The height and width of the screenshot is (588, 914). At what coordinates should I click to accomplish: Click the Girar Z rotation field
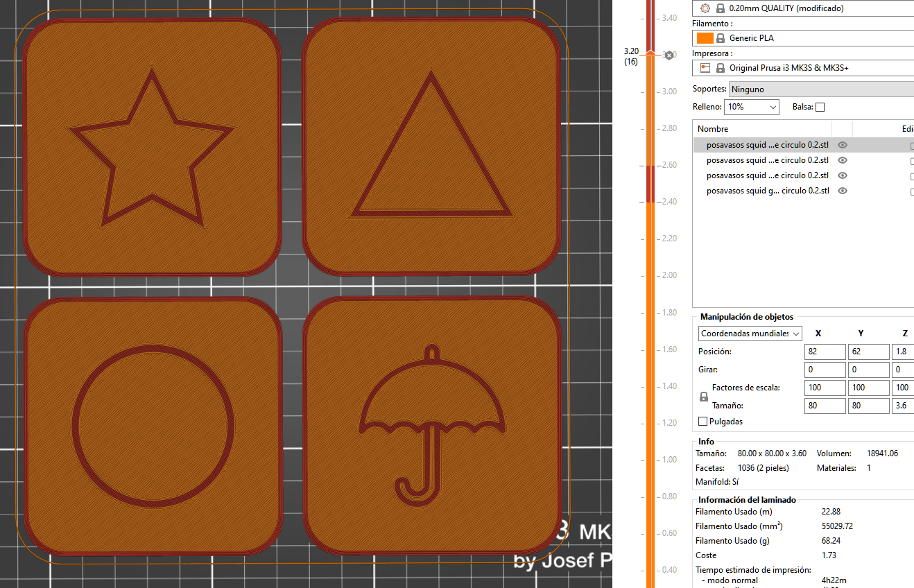tap(903, 370)
